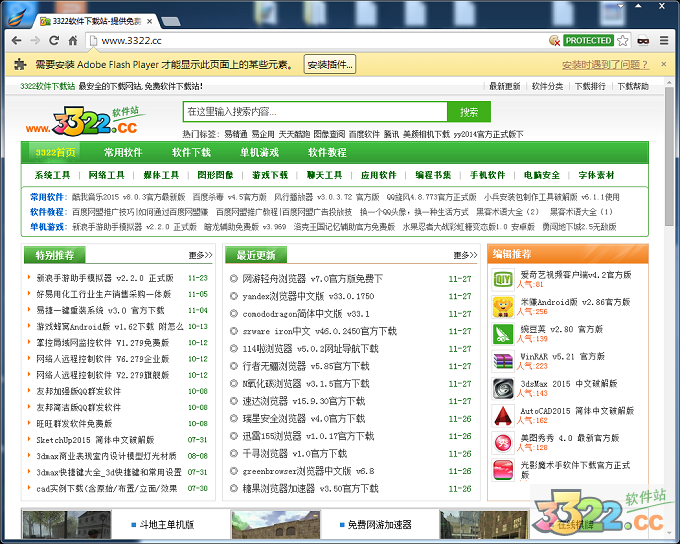The image size is (680, 544).
Task: Reload the page with refresh icon
Action: [54, 40]
